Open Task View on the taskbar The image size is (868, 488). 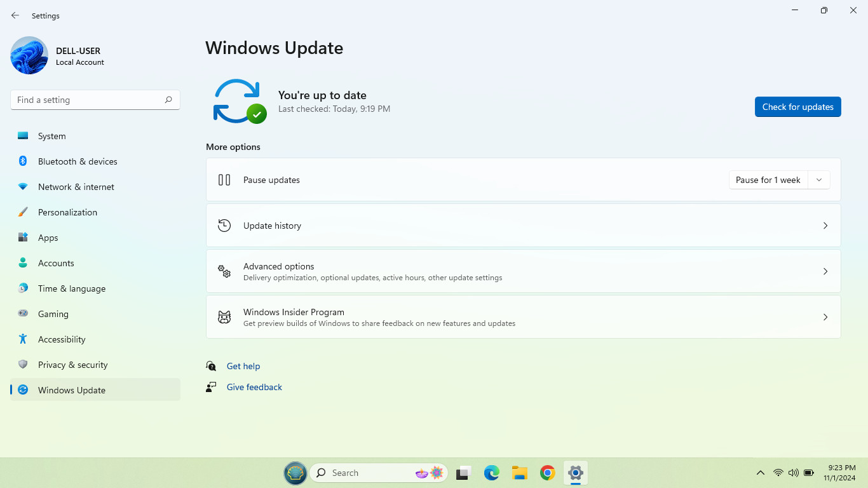point(464,473)
